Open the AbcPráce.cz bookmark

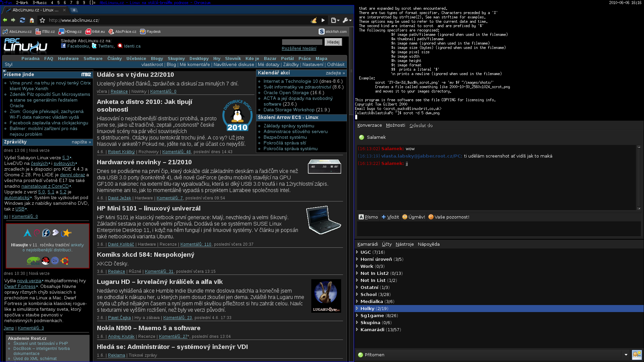pyautogui.click(x=122, y=32)
